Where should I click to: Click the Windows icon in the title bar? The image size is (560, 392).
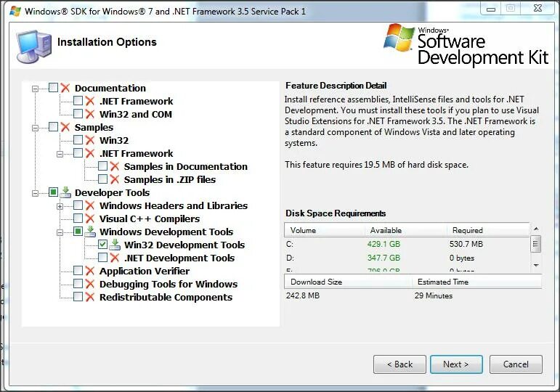[x=15, y=11]
